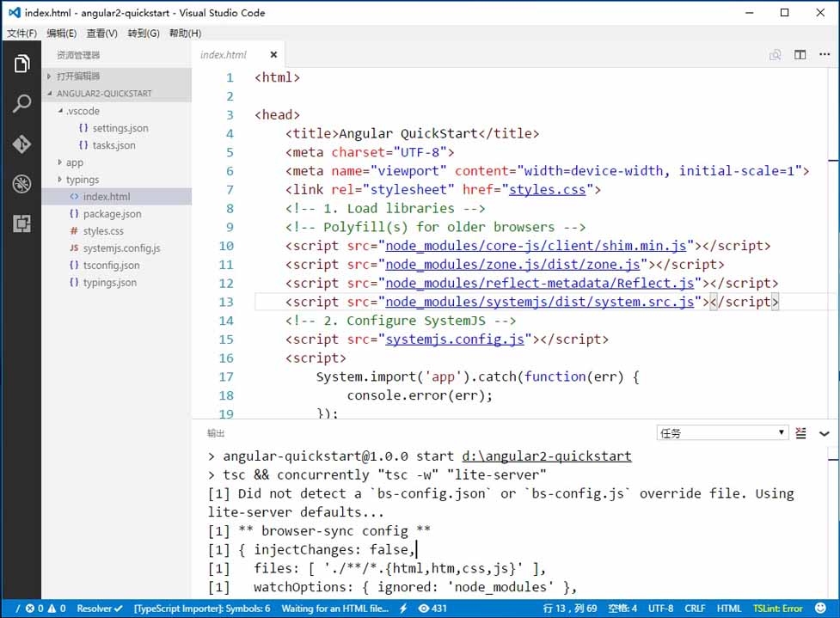Split the editor with the split icon
The width and height of the screenshot is (840, 618).
point(800,55)
